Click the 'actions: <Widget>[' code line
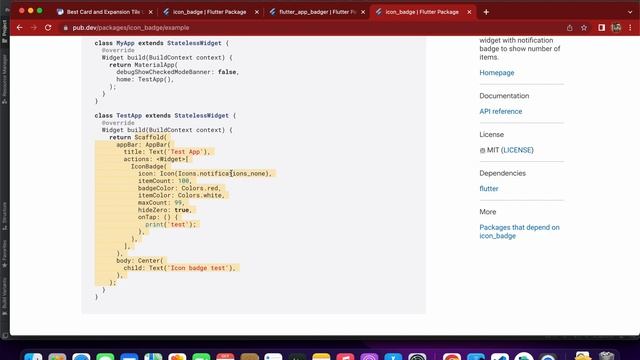This screenshot has width=640, height=360. coord(156,159)
